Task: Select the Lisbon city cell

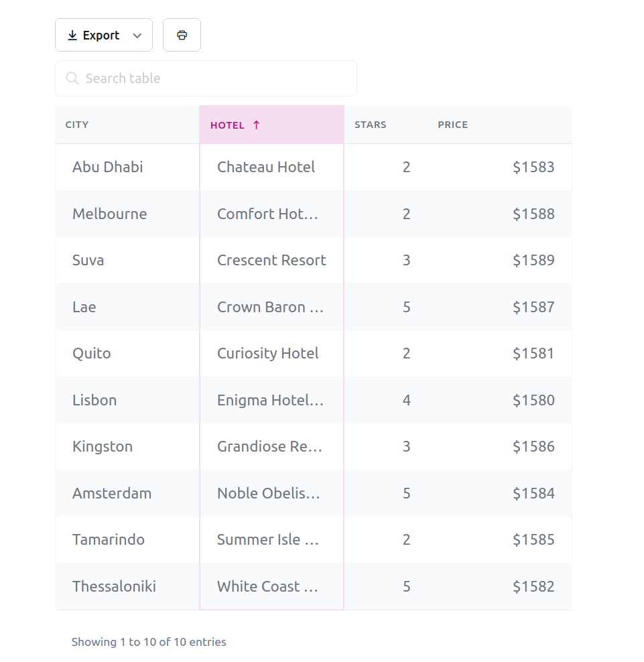Action: click(x=127, y=400)
